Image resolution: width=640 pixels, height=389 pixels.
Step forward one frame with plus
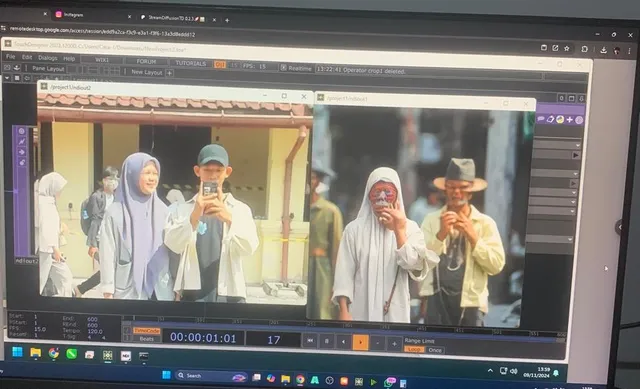point(394,344)
